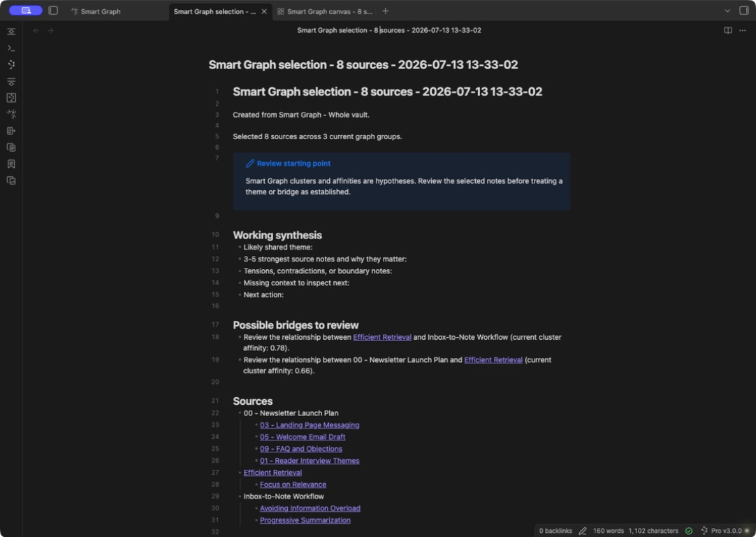
Task: Click the note title in the view header
Action: (388, 30)
